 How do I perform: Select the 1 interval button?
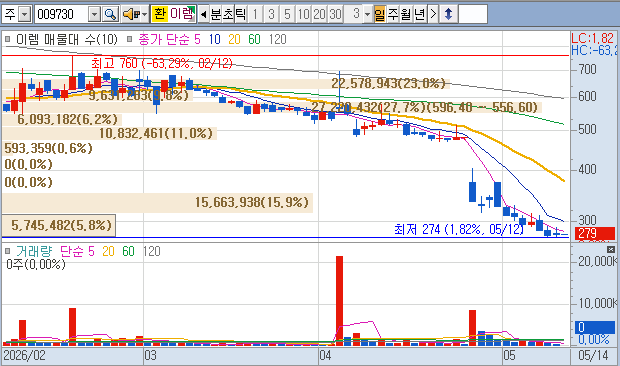tap(255, 15)
